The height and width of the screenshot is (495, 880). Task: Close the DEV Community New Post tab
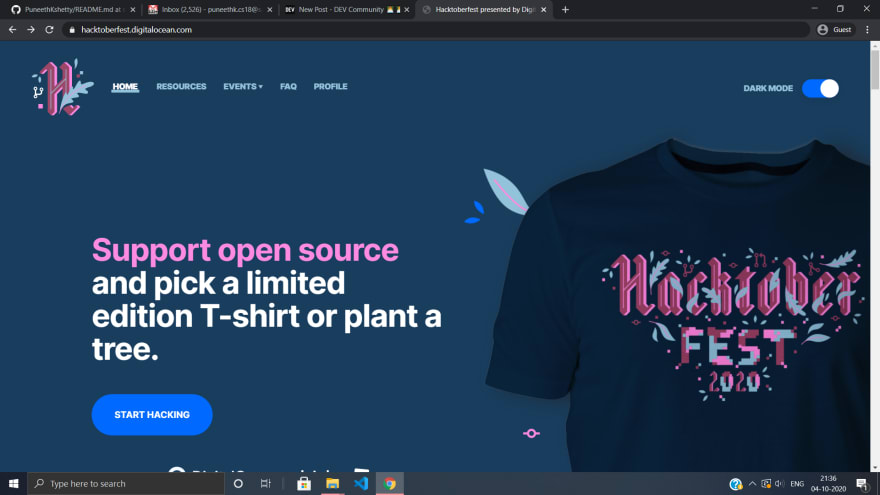[407, 10]
